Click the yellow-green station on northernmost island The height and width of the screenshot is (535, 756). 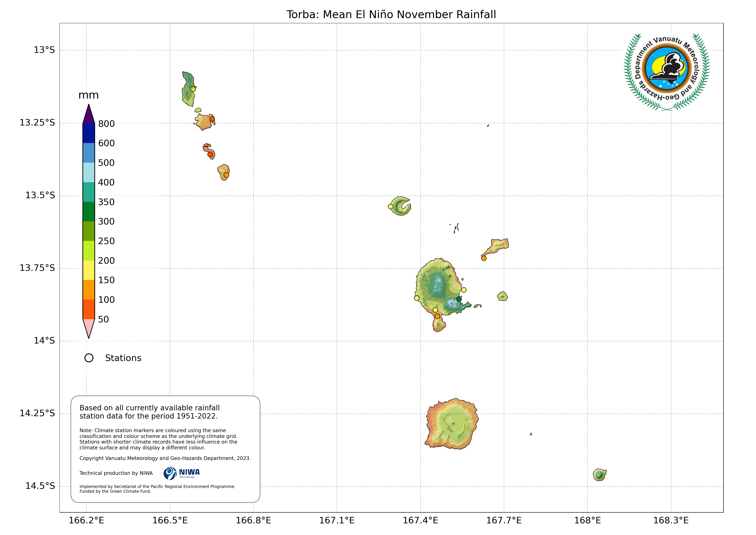click(193, 89)
